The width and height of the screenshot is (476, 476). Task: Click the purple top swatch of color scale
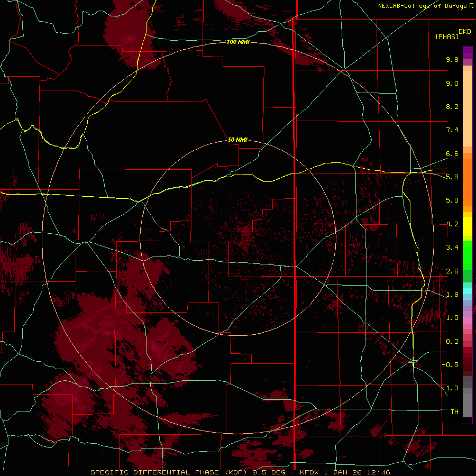(x=467, y=53)
